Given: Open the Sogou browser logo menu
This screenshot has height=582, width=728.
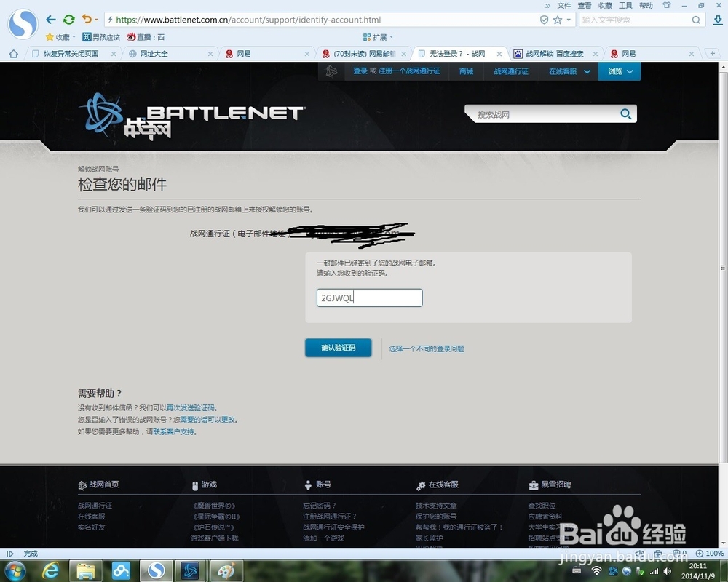Looking at the screenshot, I should tap(23, 23).
